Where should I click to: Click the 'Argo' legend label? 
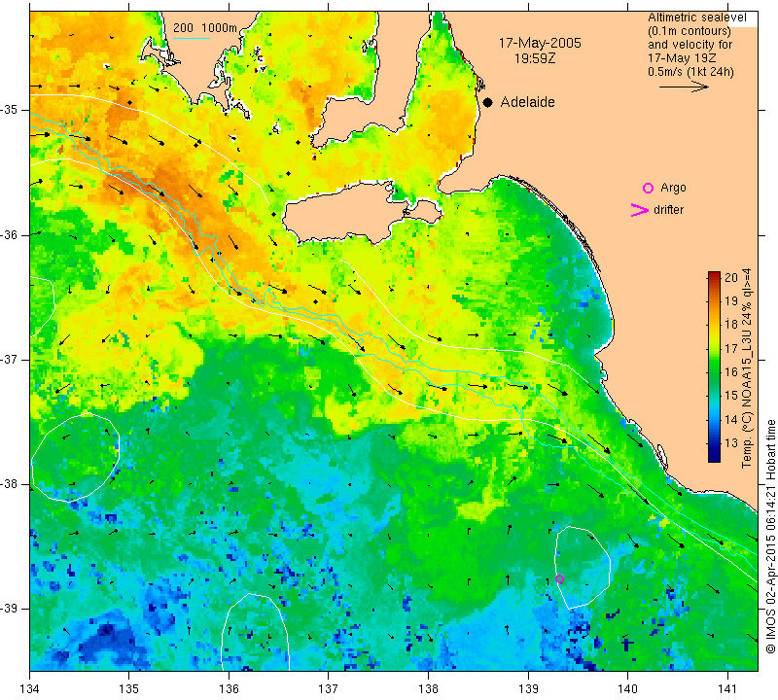(x=673, y=188)
